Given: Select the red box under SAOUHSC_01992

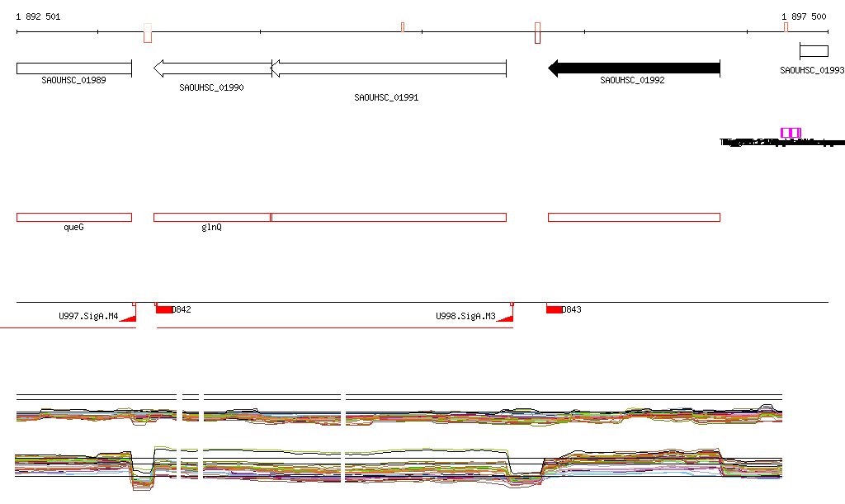Looking at the screenshot, I should 635,218.
